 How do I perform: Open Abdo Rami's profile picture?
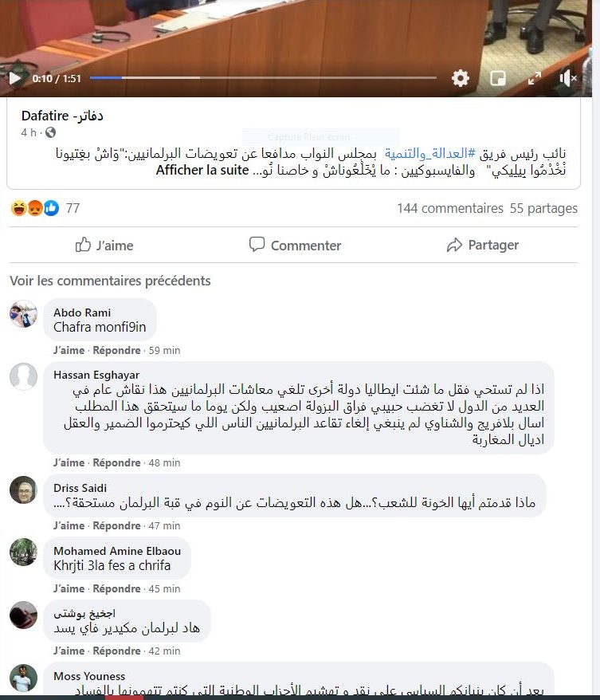23,314
